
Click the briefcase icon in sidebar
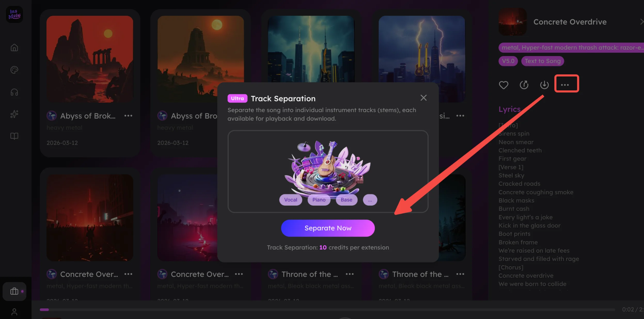(x=14, y=291)
